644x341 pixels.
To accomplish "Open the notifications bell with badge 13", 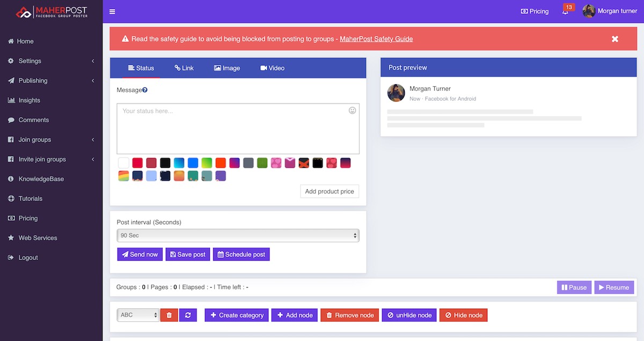I will pyautogui.click(x=566, y=11).
